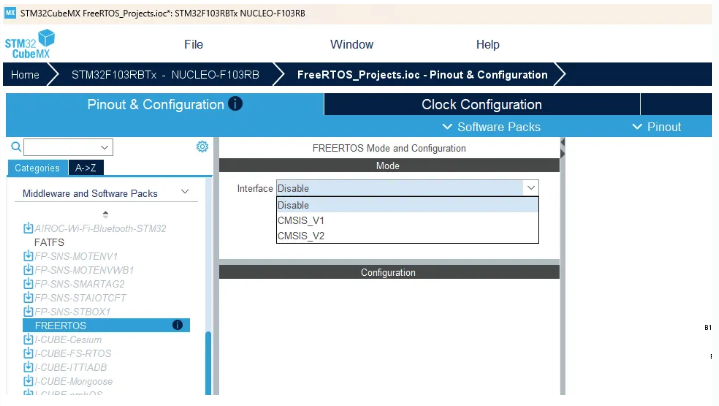Viewport: 719px width, 406px height.
Task: Select FATFS middleware item
Action: tap(50, 242)
